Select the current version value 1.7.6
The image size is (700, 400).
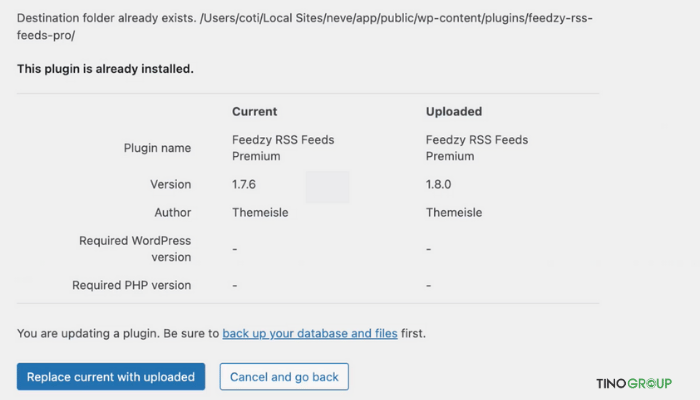click(x=244, y=184)
